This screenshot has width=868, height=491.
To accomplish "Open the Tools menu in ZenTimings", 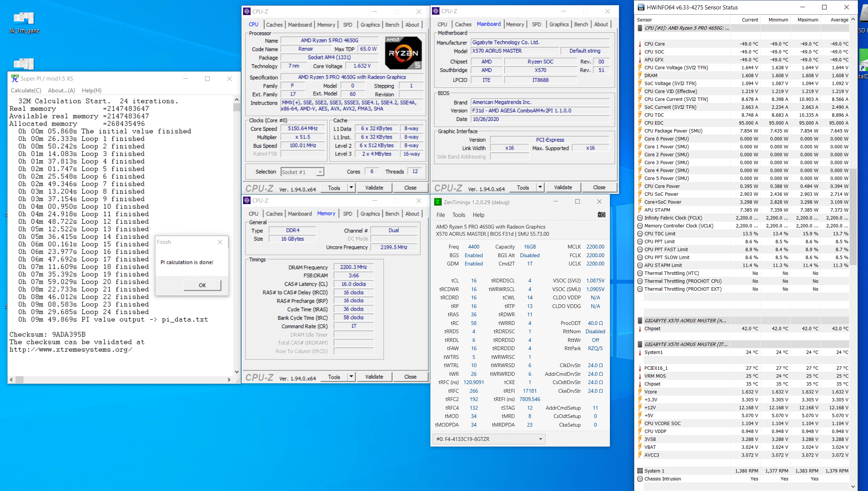I will (459, 215).
